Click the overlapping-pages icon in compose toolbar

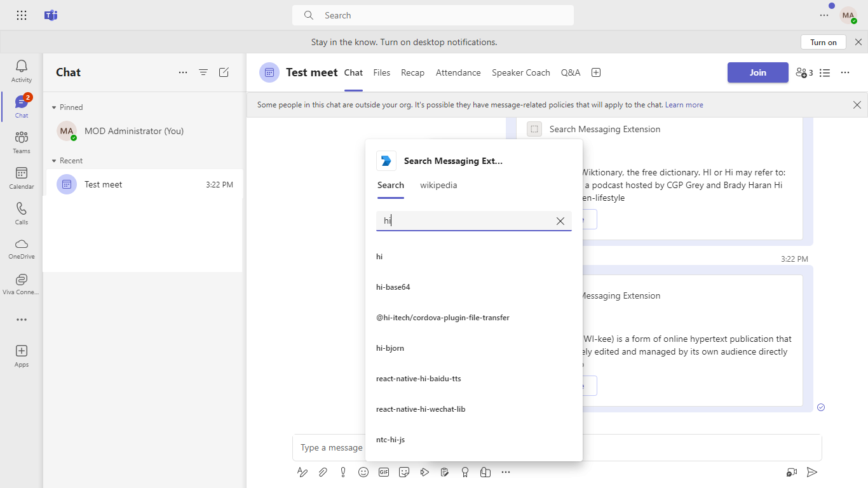485,472
